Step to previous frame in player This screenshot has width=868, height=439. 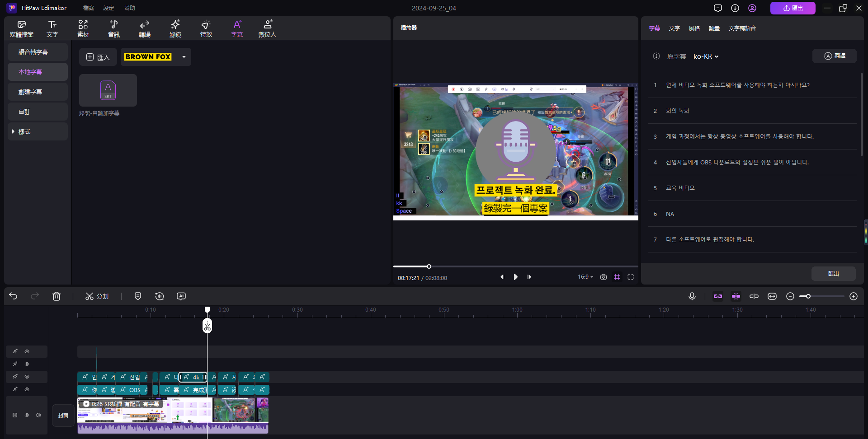point(502,277)
